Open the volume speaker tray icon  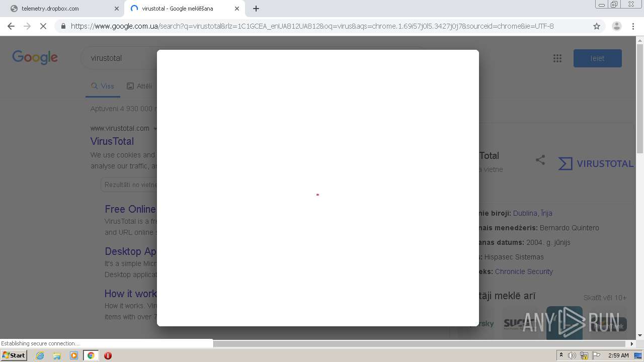coord(572,355)
